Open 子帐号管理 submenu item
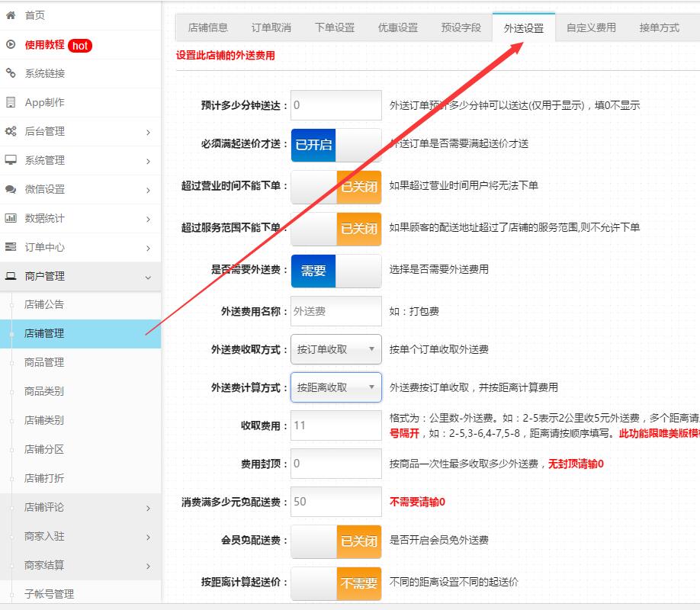 (80, 594)
